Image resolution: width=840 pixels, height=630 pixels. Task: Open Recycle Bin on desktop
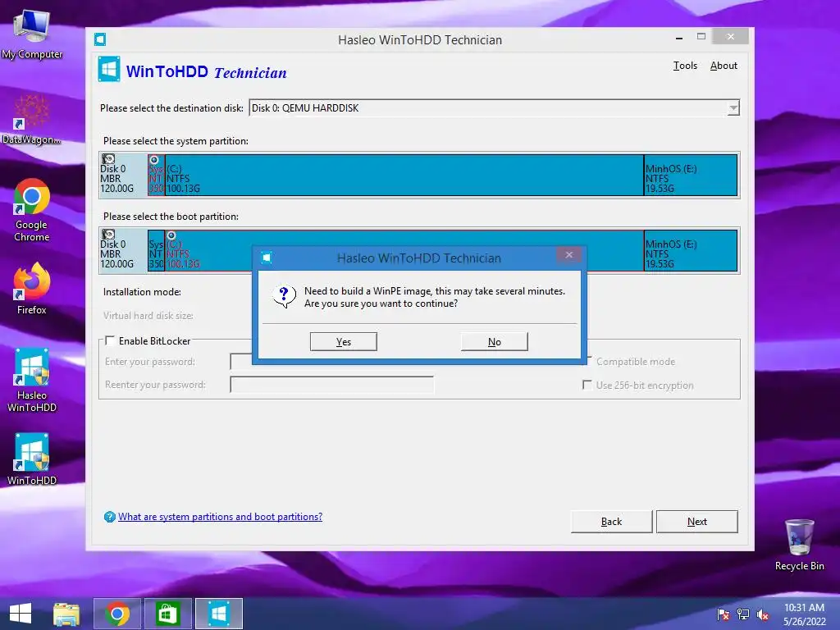799,545
